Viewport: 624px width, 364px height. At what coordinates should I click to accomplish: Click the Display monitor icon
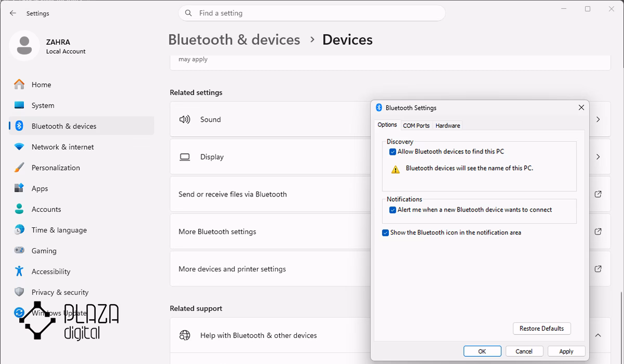[x=185, y=157]
